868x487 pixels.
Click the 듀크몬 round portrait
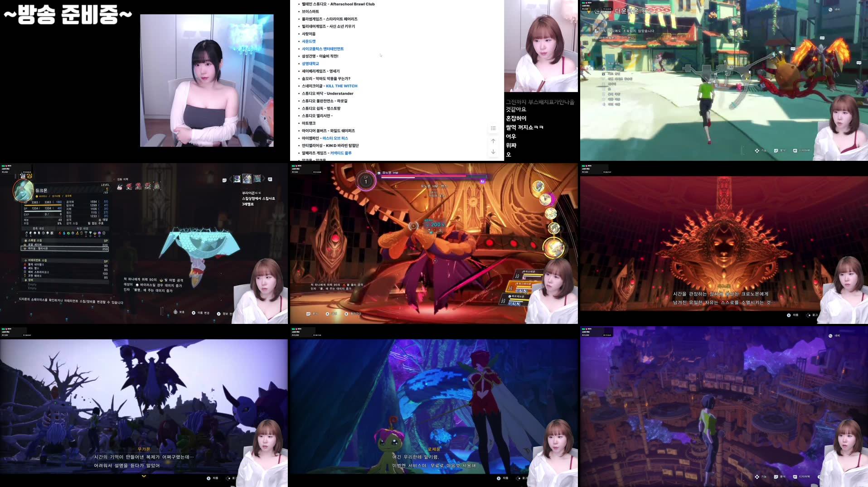coord(24,190)
